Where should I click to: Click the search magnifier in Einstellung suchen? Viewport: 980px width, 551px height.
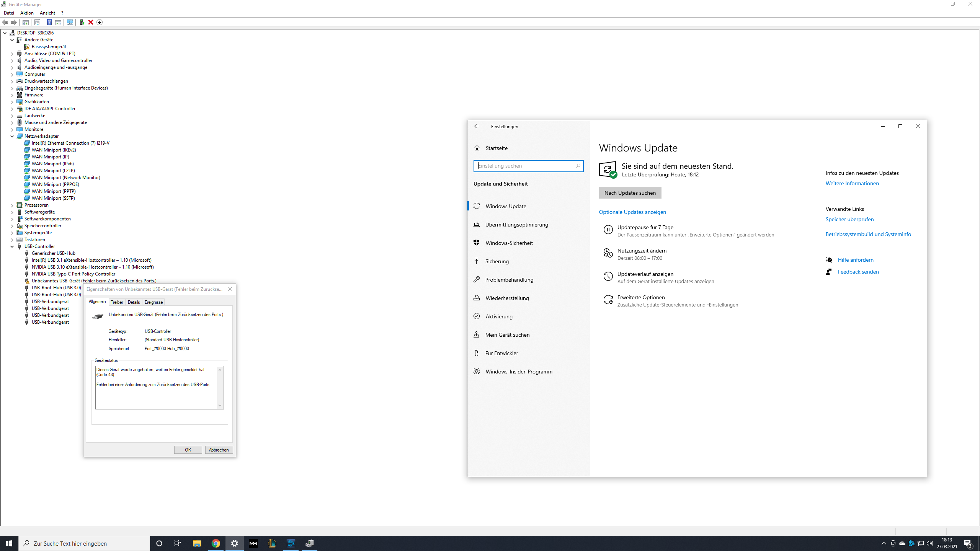point(578,166)
